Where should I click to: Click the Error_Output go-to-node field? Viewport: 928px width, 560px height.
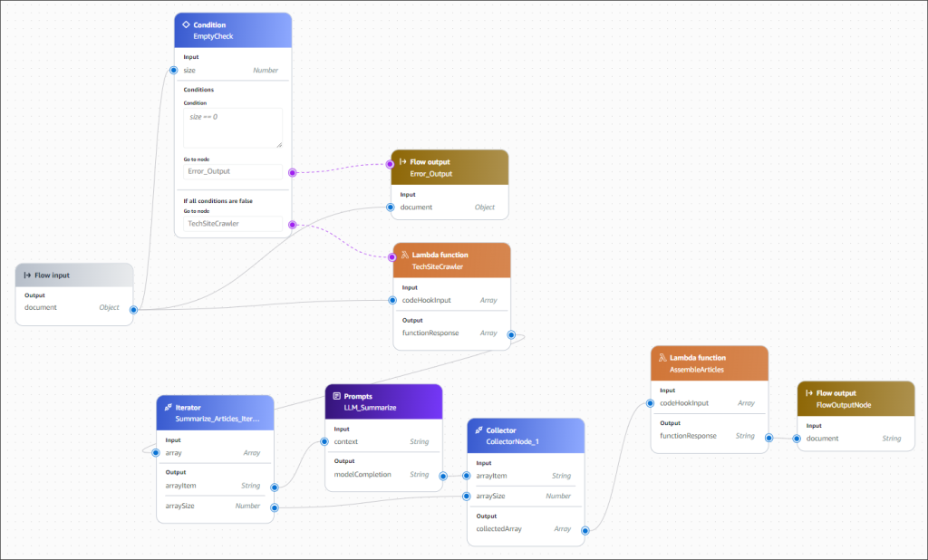point(233,171)
